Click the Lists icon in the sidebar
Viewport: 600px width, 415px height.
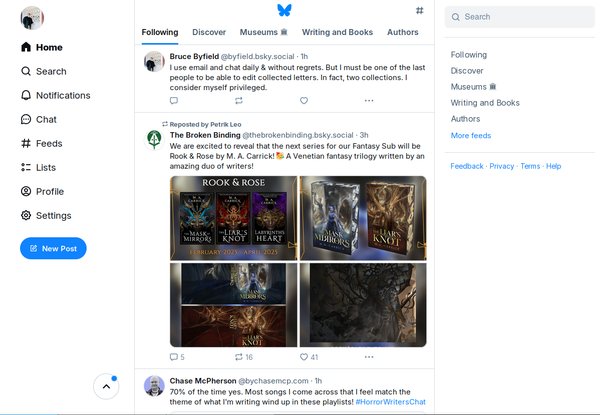(x=26, y=167)
